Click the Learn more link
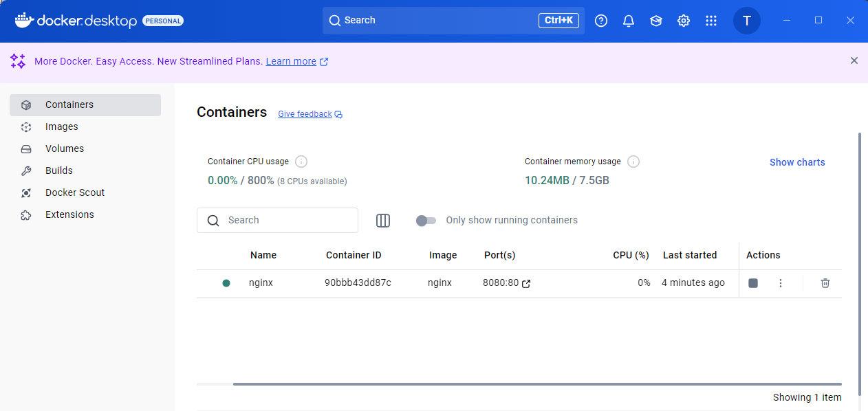Viewport: 868px width, 411px height. (x=297, y=61)
